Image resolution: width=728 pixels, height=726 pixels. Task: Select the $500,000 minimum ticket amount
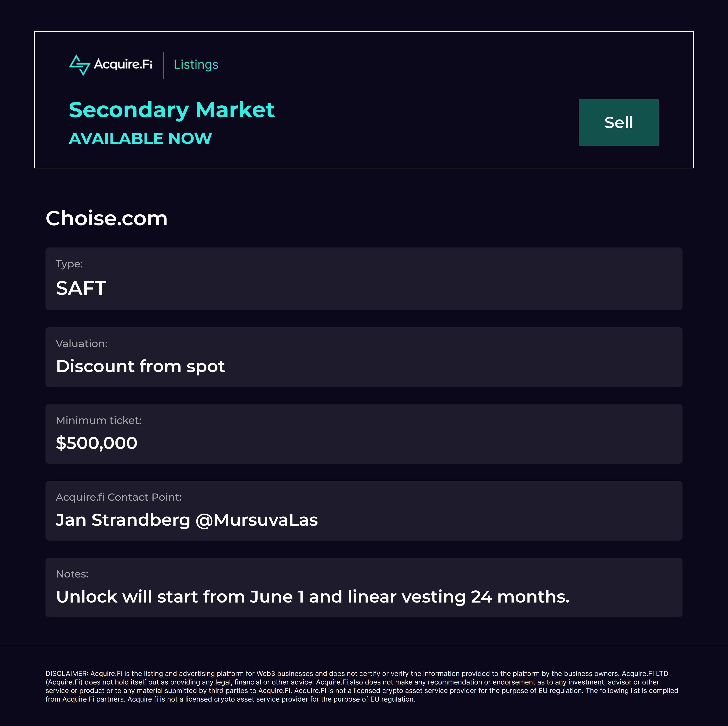(x=96, y=443)
